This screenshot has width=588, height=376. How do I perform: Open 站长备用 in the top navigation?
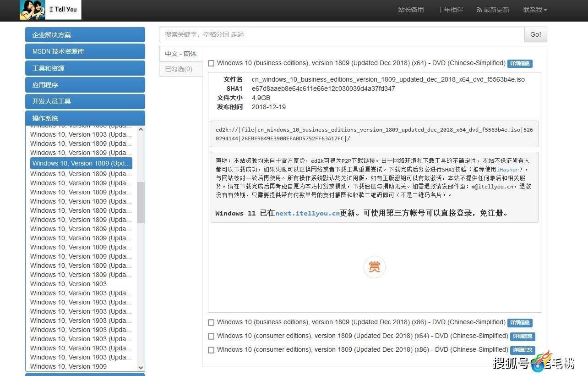point(411,10)
